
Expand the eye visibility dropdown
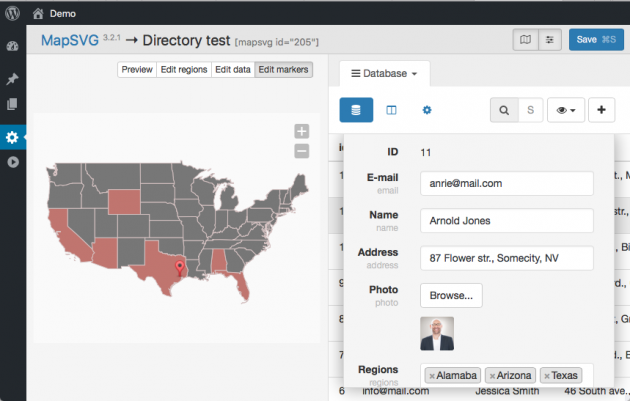[x=566, y=110]
